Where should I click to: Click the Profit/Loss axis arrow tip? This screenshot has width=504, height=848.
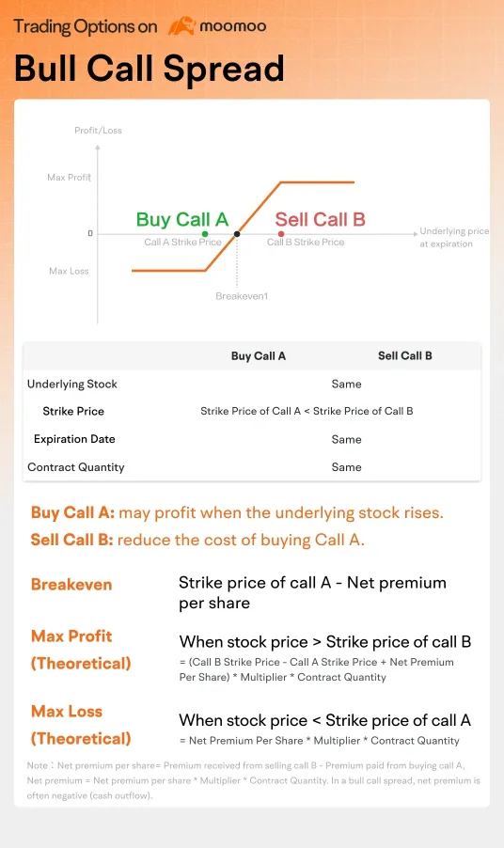tap(98, 147)
